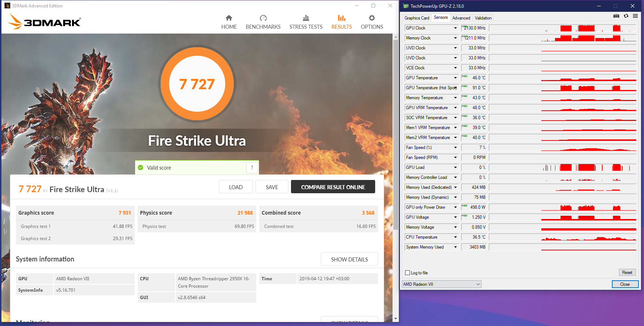Open OPTIONS via the gear icon
The height and width of the screenshot is (326, 644).
372,18
